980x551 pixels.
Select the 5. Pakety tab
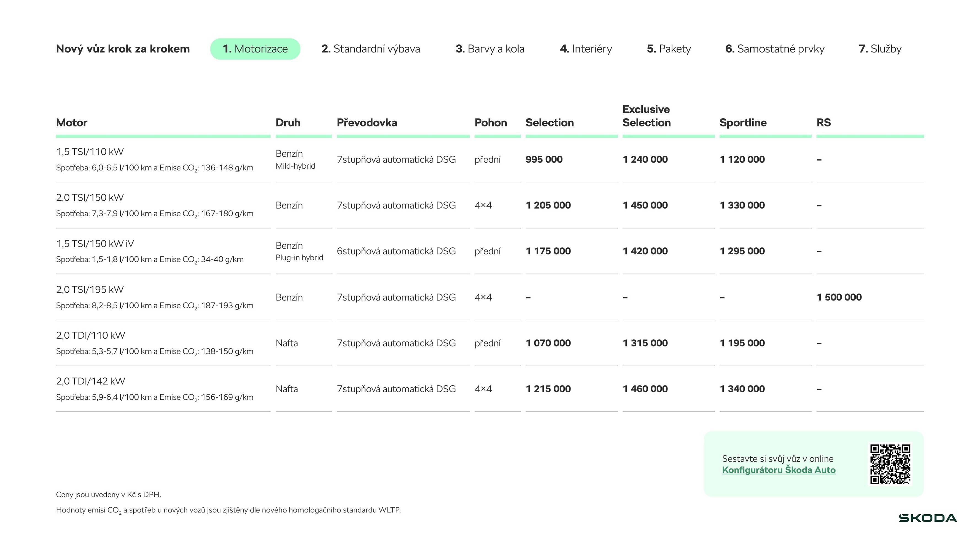point(668,49)
